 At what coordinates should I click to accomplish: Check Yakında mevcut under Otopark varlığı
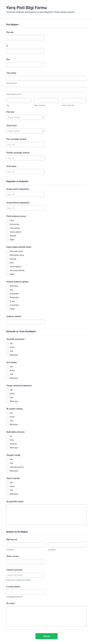(7, 467)
